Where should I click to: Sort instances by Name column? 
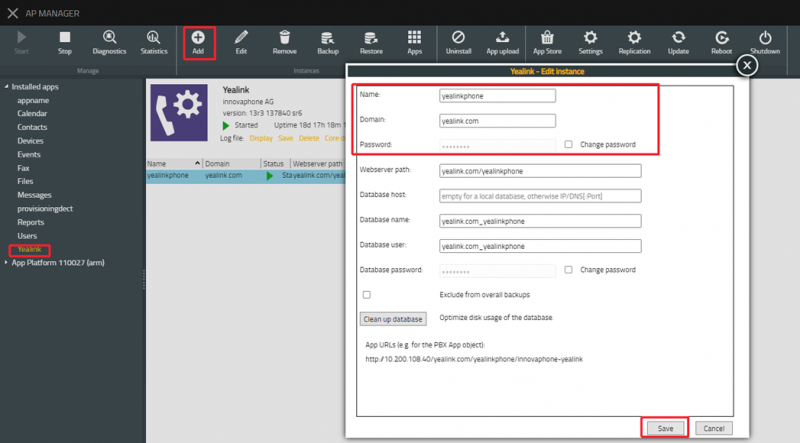coord(173,164)
